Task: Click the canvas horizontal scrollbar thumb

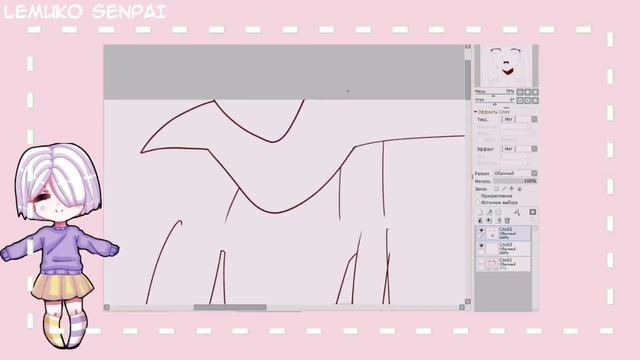Action: coord(230,307)
